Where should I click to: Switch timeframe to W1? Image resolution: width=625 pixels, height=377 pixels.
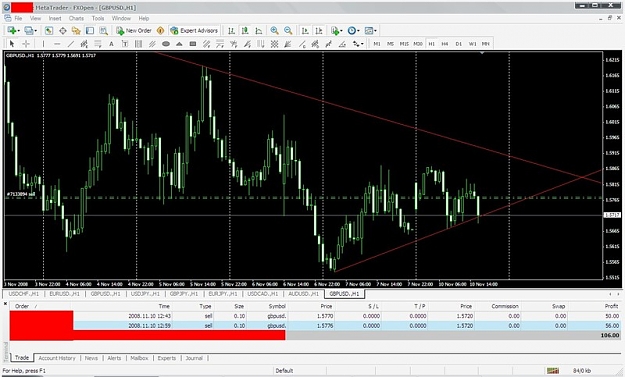(472, 43)
